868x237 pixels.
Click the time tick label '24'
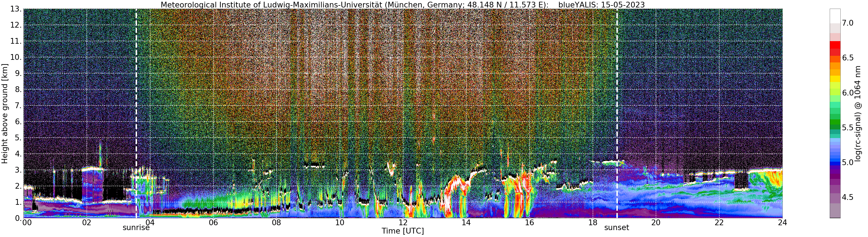782,223
